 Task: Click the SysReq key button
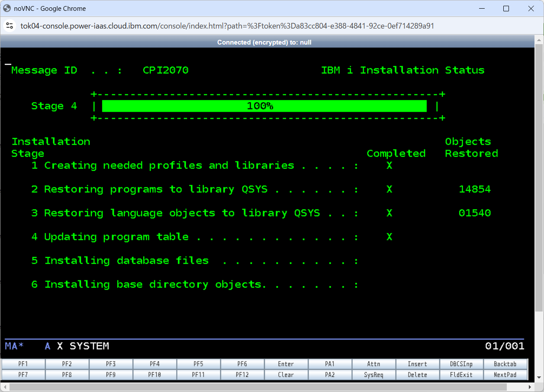pyautogui.click(x=374, y=375)
